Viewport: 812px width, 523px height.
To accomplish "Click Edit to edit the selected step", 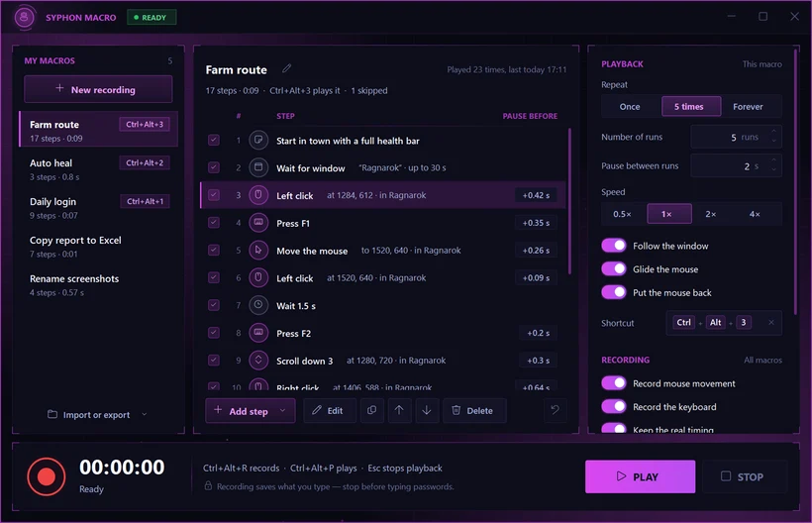I will coord(330,411).
